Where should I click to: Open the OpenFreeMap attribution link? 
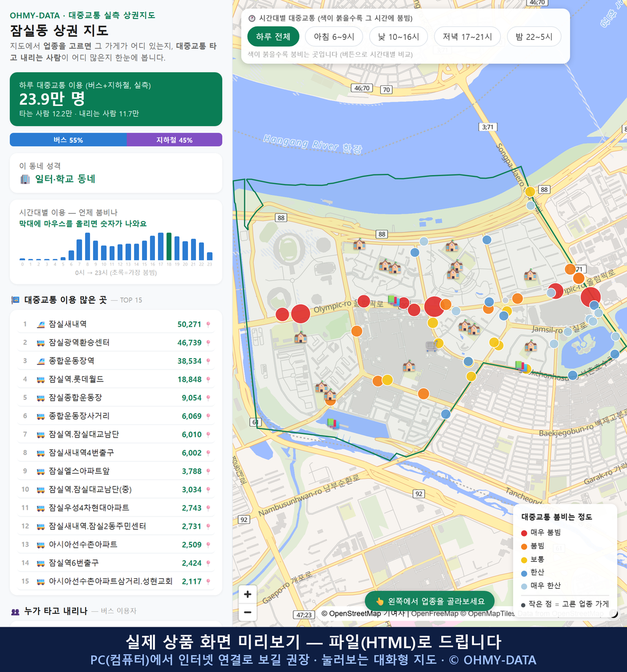435,614
